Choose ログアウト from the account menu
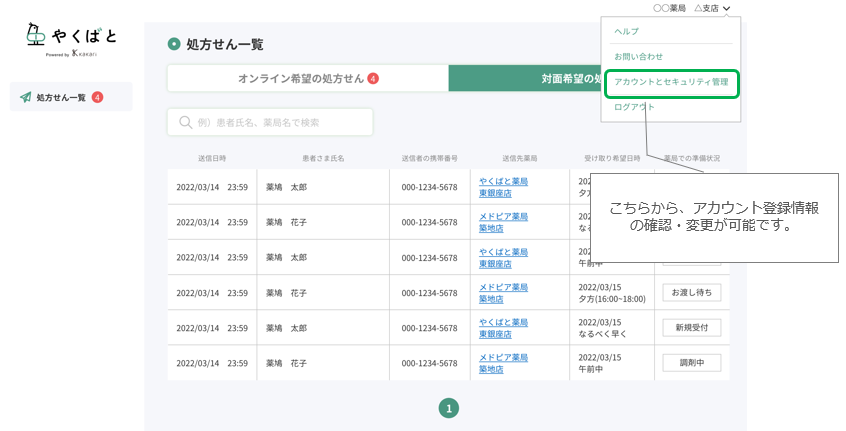846x431 pixels. (x=634, y=107)
